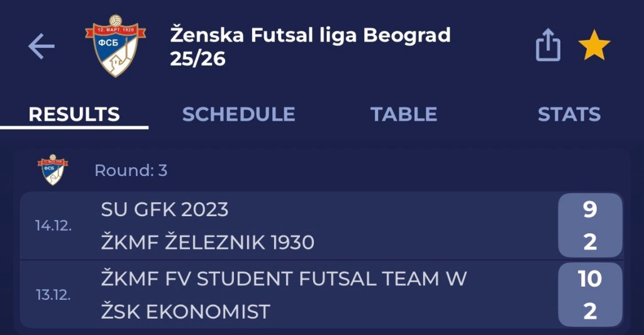
Task: Tap the 25/26 season label
Action: click(x=197, y=59)
